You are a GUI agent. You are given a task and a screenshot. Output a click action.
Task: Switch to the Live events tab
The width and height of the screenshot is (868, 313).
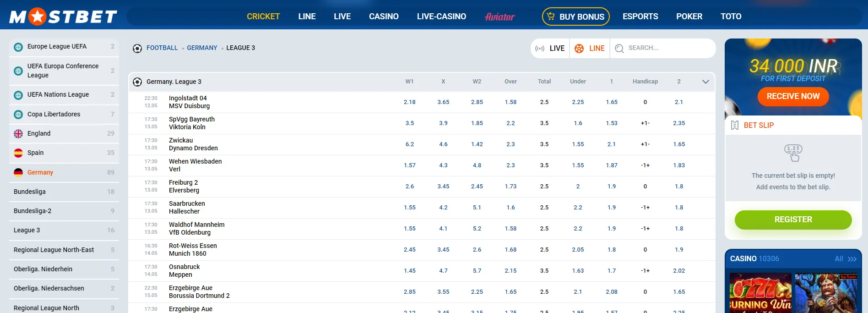coord(550,49)
